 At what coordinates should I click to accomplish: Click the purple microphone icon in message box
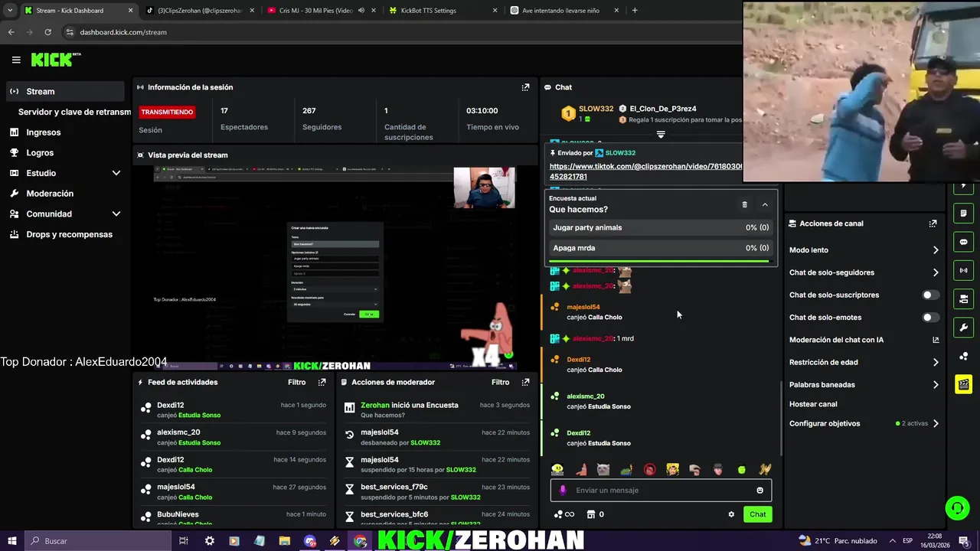click(x=563, y=491)
